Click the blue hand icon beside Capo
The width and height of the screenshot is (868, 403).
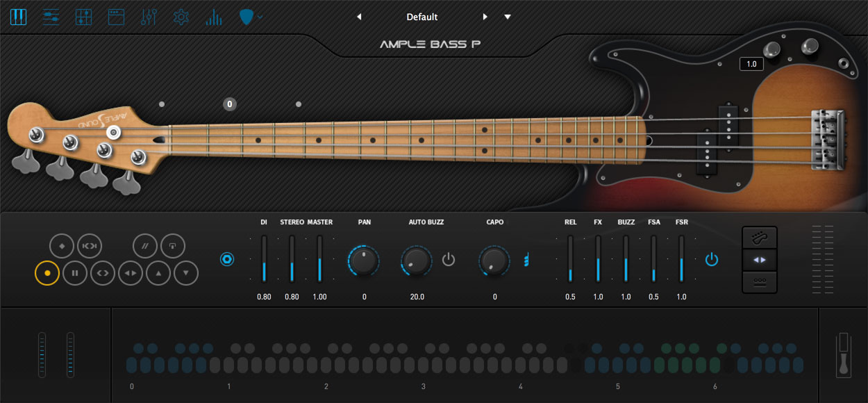click(x=526, y=261)
